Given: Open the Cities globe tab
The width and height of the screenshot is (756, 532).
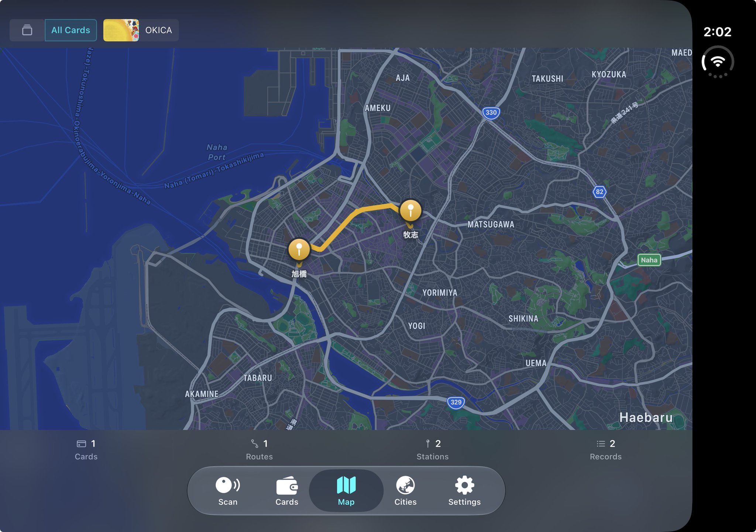Looking at the screenshot, I should click(x=405, y=491).
